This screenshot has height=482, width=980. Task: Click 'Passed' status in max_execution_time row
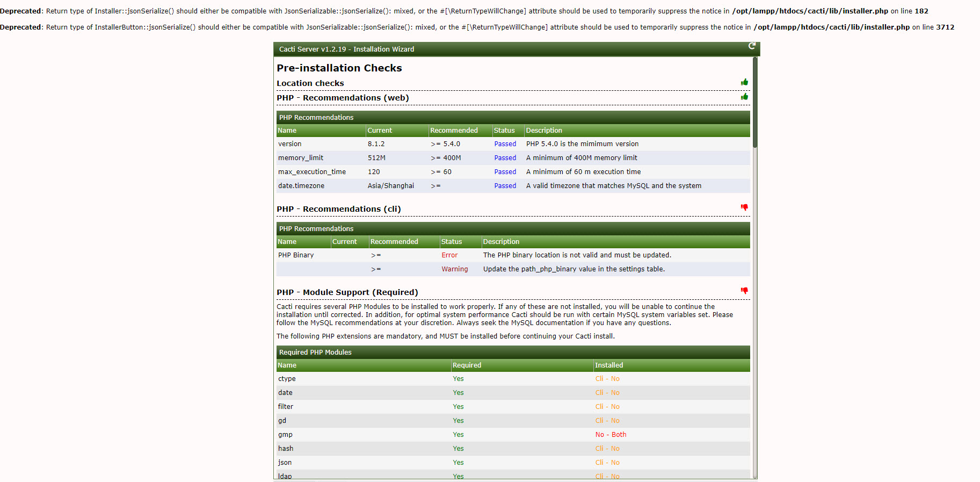pos(505,172)
